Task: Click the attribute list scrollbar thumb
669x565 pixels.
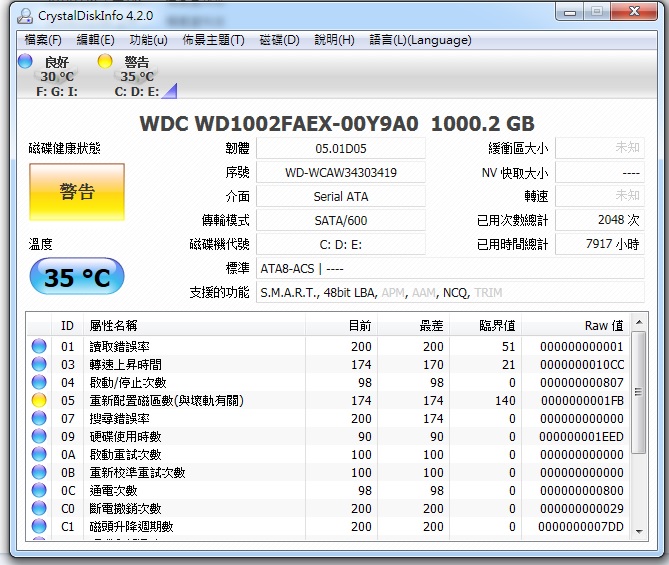Action: pos(639,392)
